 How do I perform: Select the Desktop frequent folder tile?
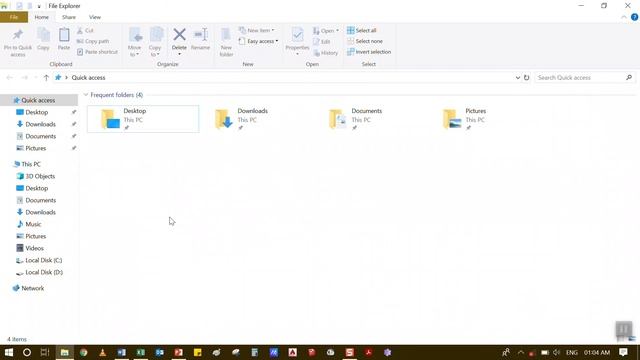143,119
